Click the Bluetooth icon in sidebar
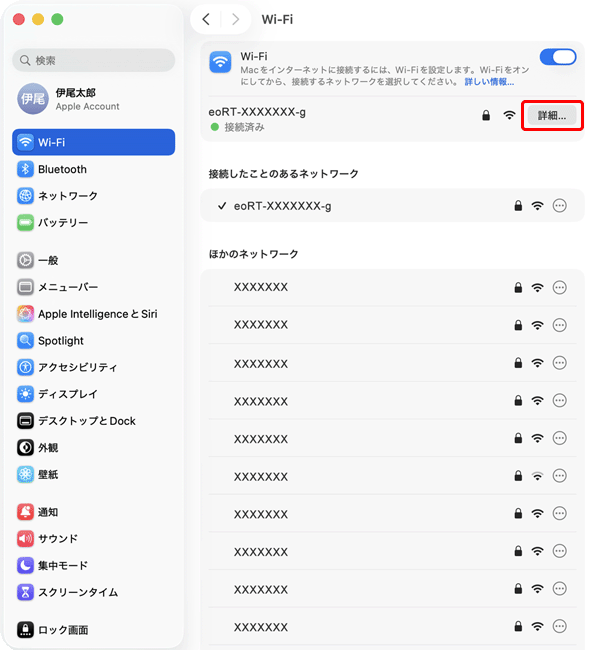Viewport: 600px width, 650px height. point(26,169)
